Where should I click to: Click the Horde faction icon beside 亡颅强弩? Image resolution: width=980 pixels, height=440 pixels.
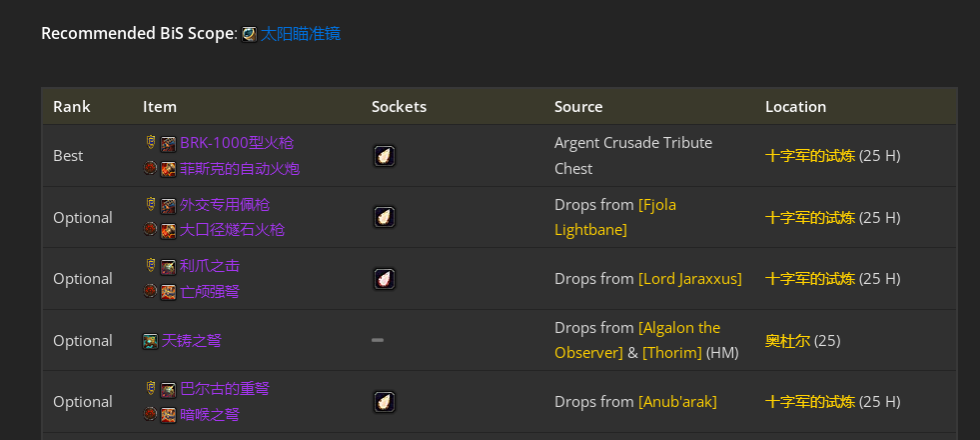coord(150,291)
